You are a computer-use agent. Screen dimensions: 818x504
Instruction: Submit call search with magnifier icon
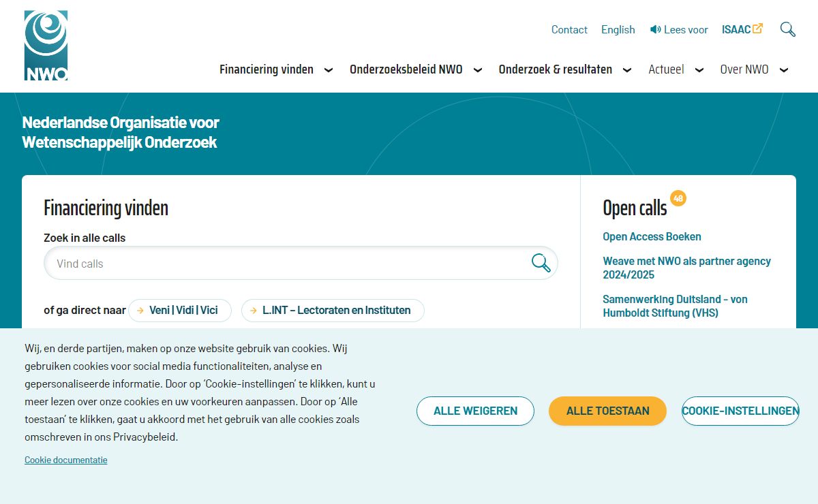point(541,263)
